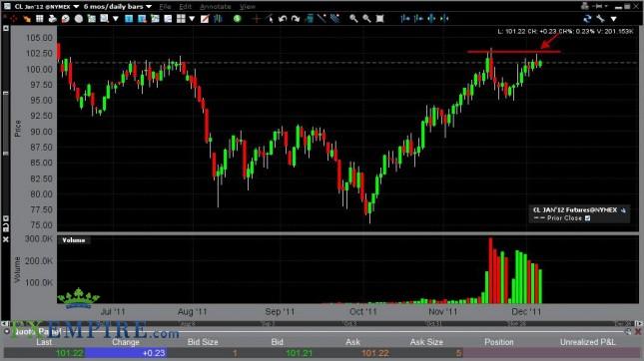
Task: Click the print chart icon
Action: (52, 19)
